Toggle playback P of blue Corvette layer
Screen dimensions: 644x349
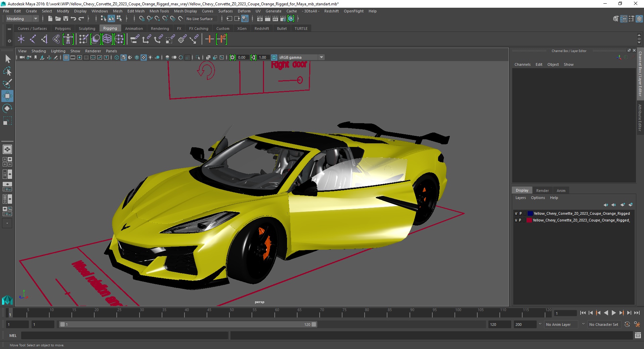coord(521,213)
